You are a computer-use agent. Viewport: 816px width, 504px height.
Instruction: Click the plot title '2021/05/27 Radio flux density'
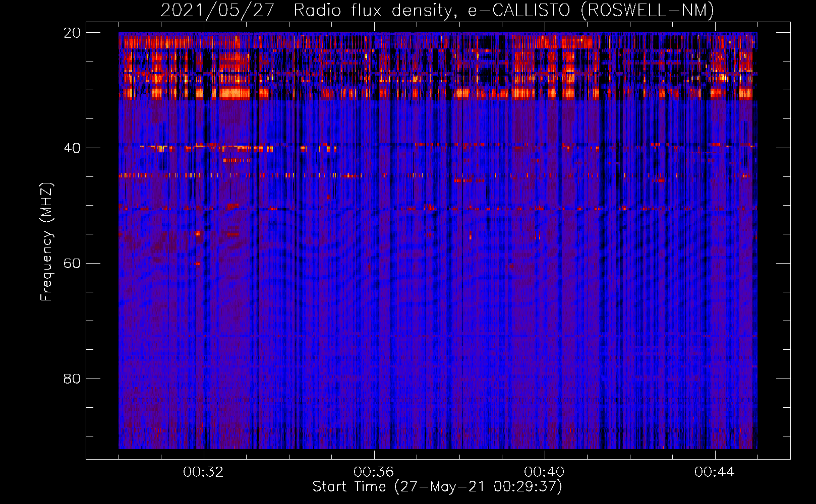click(x=308, y=11)
